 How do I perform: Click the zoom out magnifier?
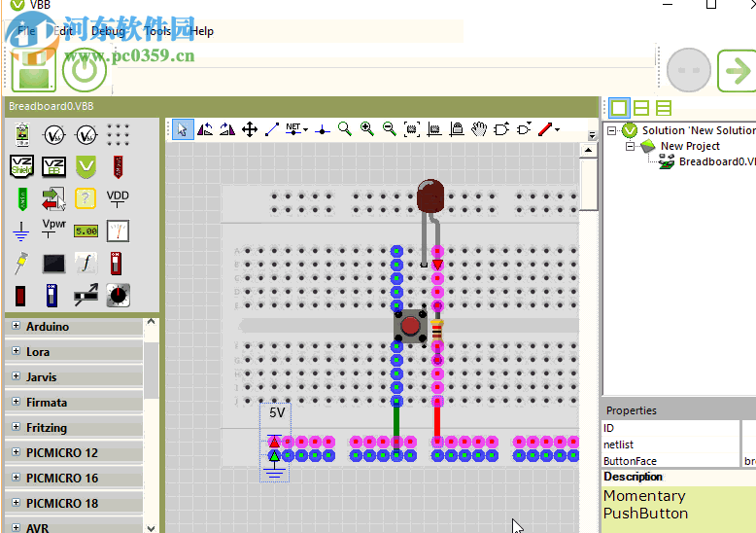tap(389, 129)
